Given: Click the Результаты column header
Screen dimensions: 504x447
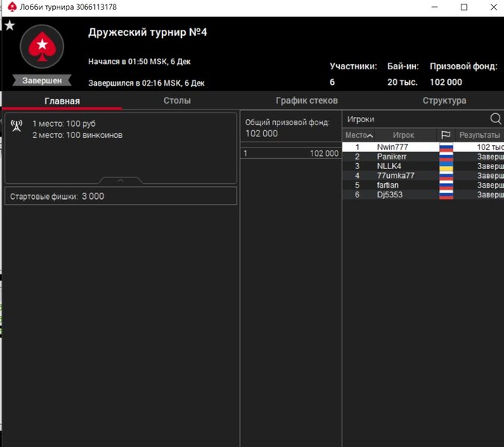Looking at the screenshot, I should click(479, 135).
